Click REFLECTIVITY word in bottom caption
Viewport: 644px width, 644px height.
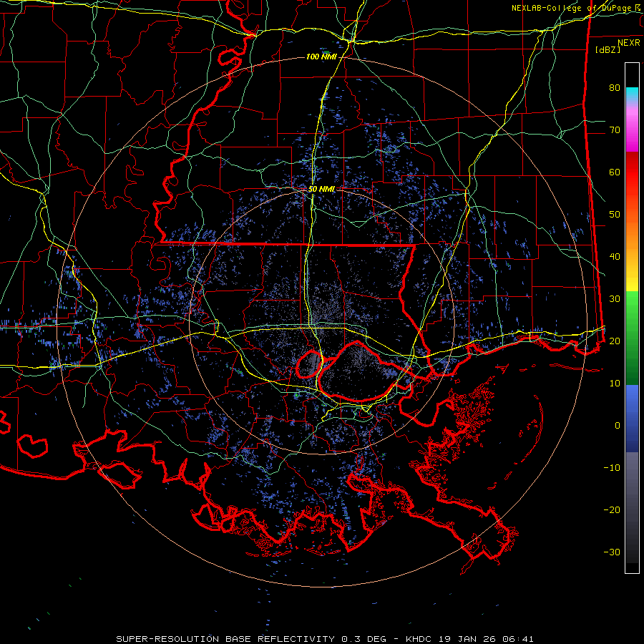(296, 639)
